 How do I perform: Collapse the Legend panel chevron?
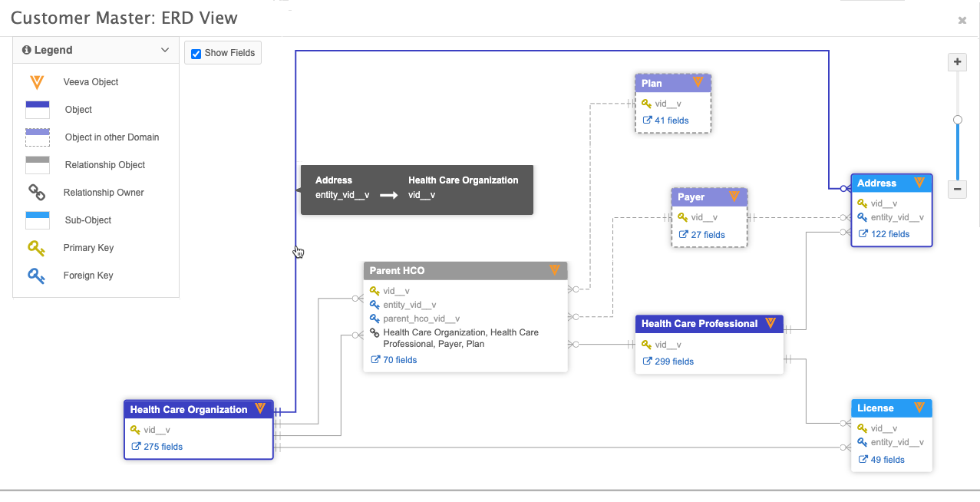(165, 50)
